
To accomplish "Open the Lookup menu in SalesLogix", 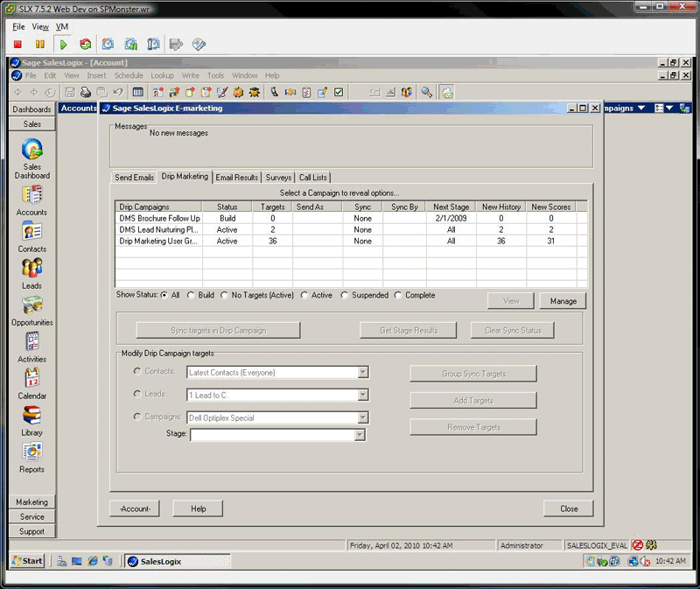I will pyautogui.click(x=162, y=75).
